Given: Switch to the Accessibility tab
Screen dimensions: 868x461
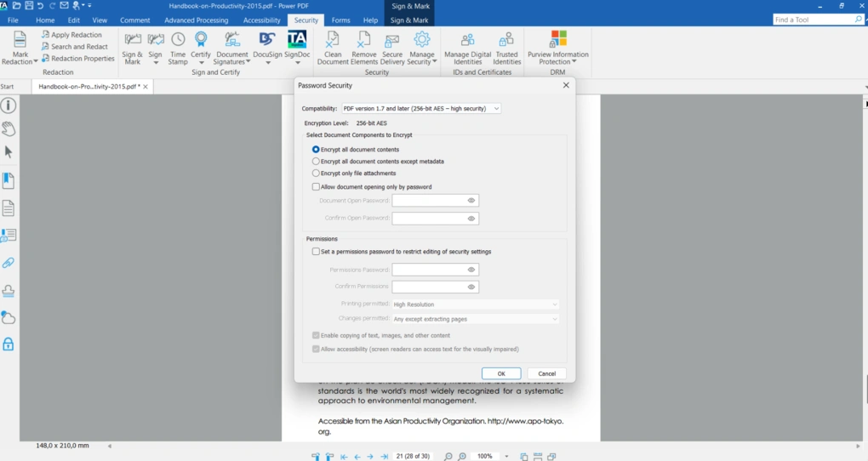Looking at the screenshot, I should (x=262, y=20).
